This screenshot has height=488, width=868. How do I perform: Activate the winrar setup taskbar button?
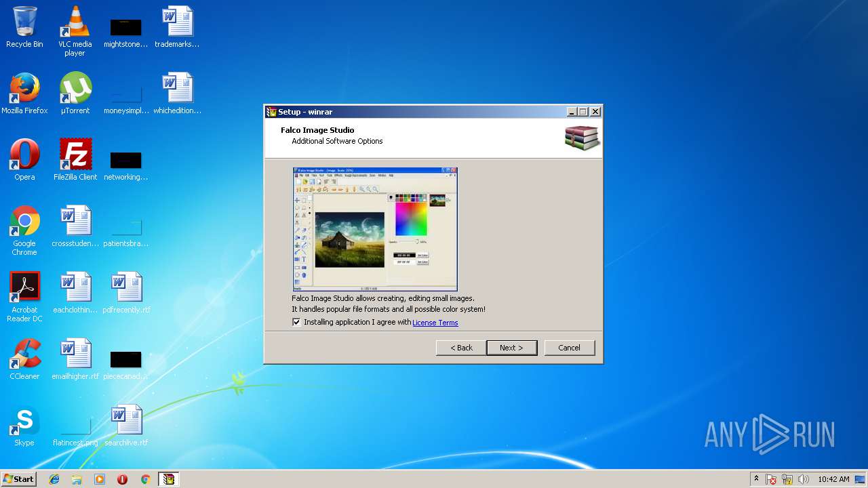[168, 479]
